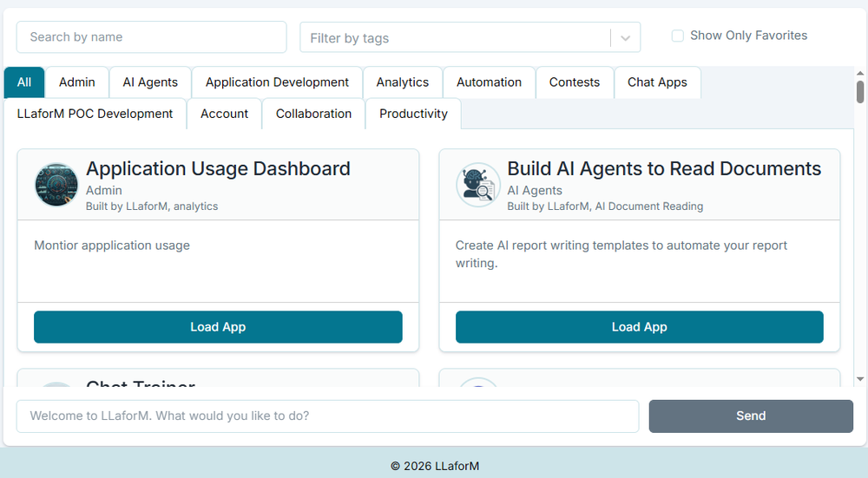Click the Application Usage Dashboard app icon
Screen dimensions: 868x478
point(56,184)
